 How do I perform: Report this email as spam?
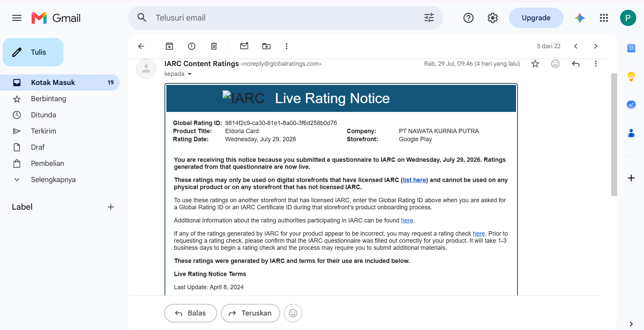[192, 46]
